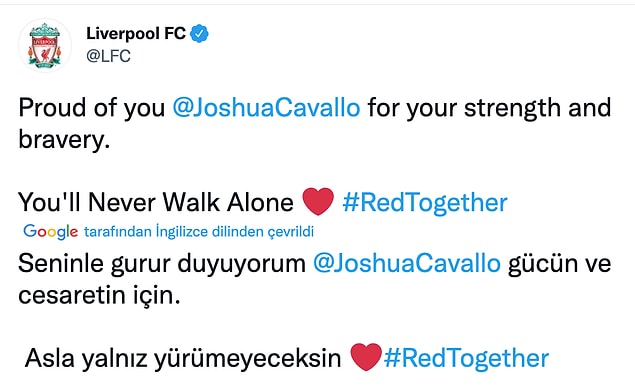
Task: Open @JoshuaCavallo mention in the Turkish translation
Action: pyautogui.click(x=407, y=264)
